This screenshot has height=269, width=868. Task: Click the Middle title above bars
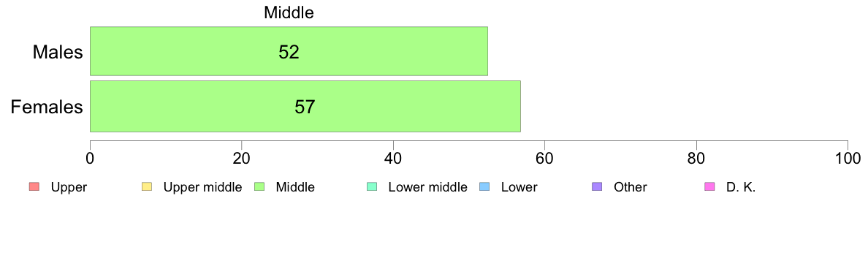289,12
